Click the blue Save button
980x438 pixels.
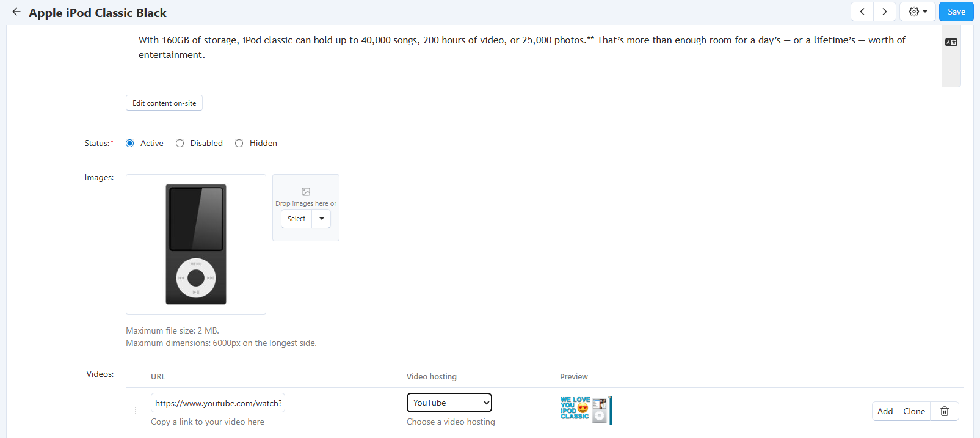pyautogui.click(x=956, y=12)
